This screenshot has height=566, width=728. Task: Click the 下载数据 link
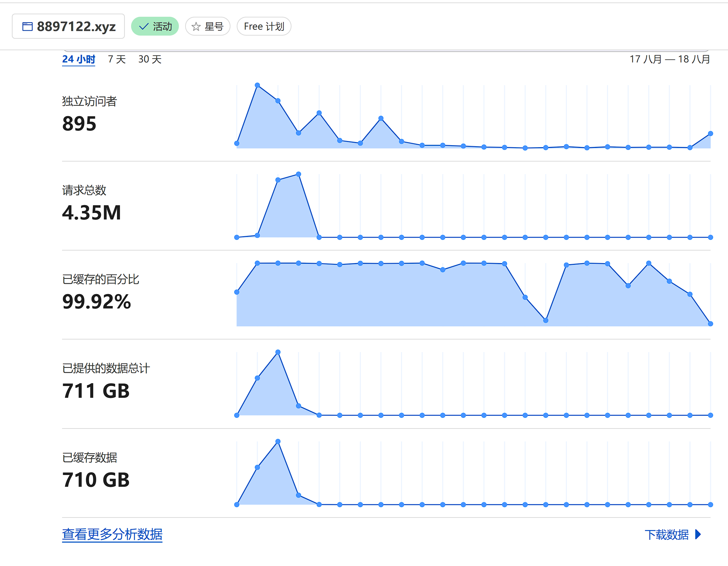click(667, 535)
